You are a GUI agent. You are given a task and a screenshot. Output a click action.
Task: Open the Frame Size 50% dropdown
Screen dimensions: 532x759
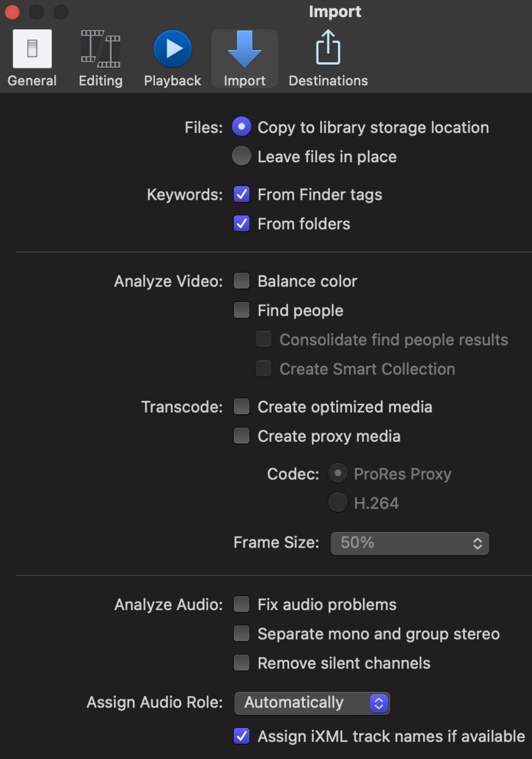409,543
